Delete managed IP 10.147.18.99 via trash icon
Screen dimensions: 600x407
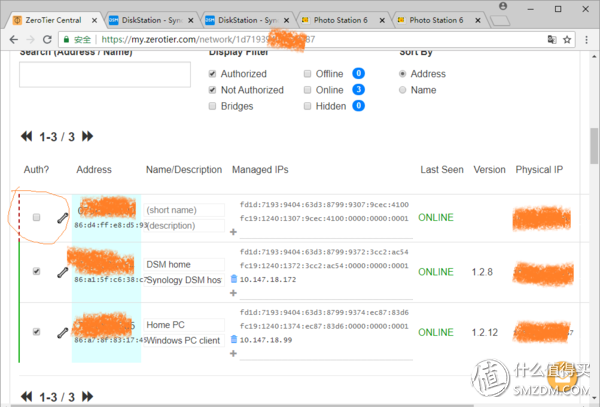234,339
